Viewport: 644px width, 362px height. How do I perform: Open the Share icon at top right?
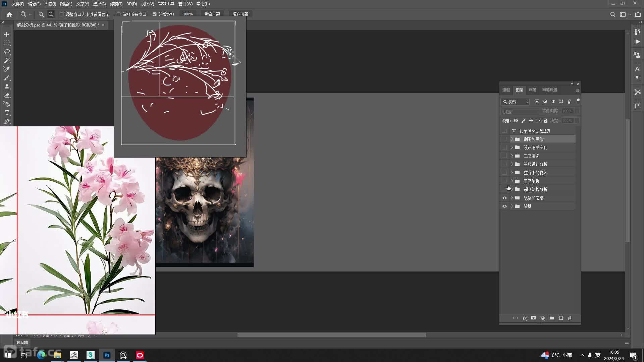click(638, 14)
